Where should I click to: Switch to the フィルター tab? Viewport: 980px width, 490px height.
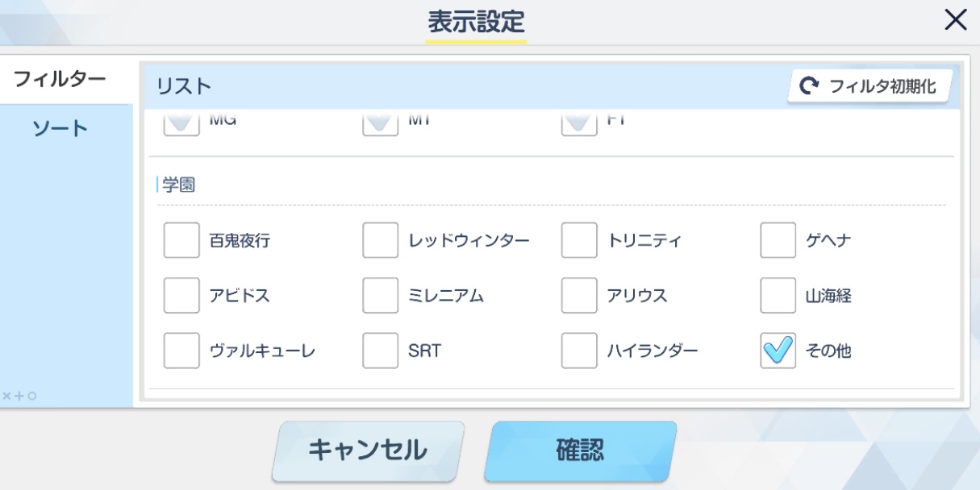(x=60, y=79)
